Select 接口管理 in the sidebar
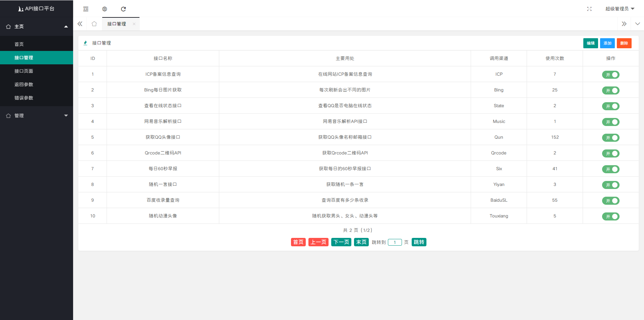644x320 pixels. (x=37, y=58)
